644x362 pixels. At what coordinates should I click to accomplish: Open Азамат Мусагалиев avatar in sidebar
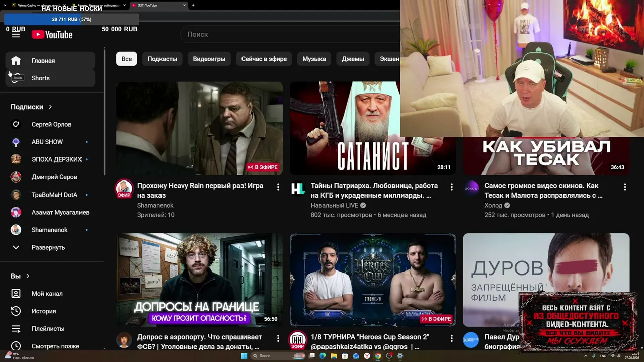[16, 212]
